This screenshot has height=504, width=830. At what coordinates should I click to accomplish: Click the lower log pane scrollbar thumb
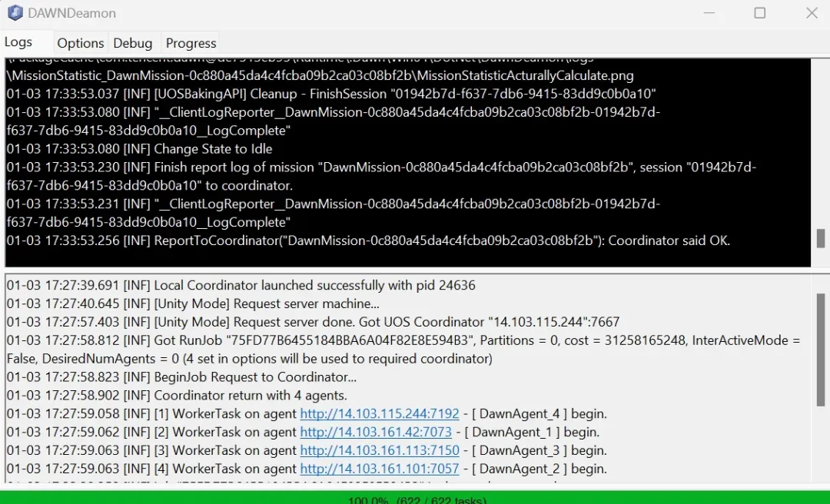click(x=821, y=350)
